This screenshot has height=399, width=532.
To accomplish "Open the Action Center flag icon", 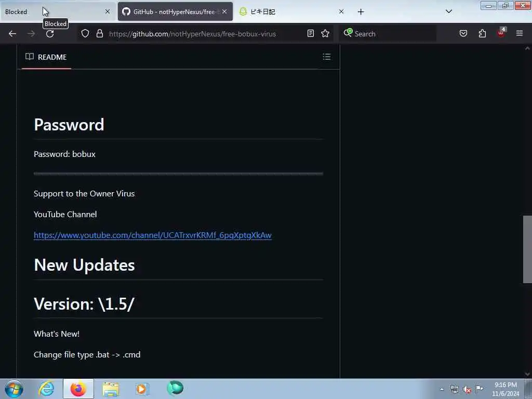I will 479,389.
